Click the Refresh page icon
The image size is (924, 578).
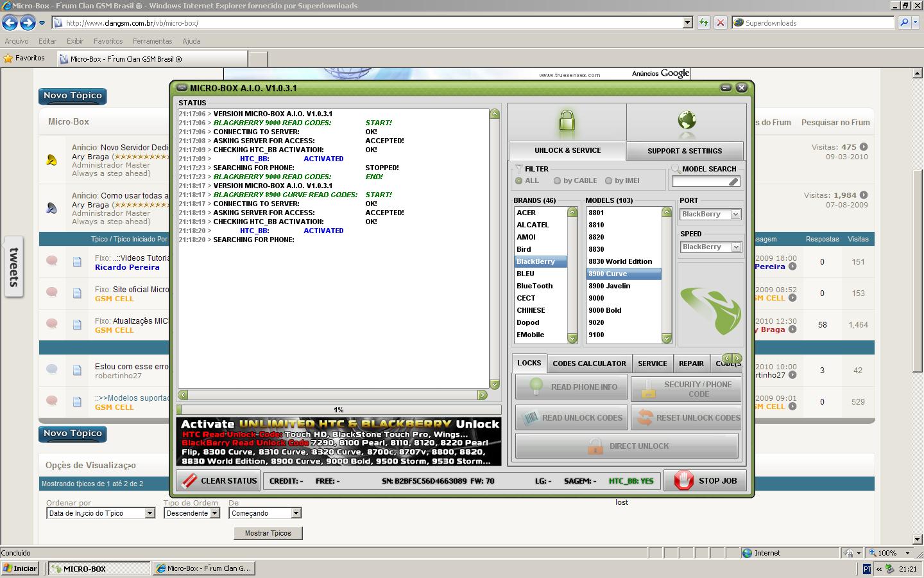point(704,22)
